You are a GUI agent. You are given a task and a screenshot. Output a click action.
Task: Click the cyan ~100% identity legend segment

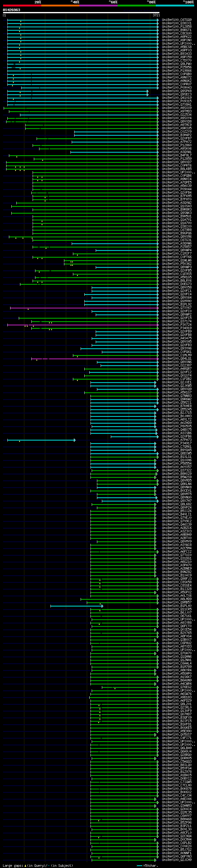[x=175, y=6]
